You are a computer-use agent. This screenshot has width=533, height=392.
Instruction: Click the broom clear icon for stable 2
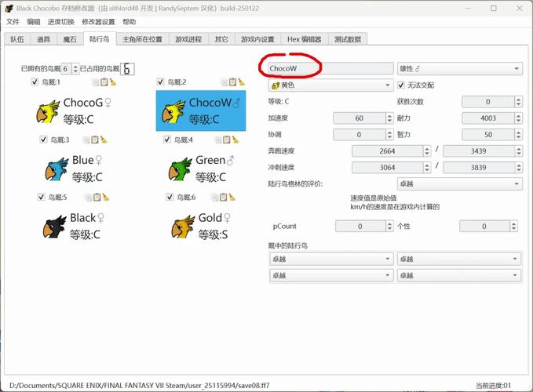click(241, 82)
